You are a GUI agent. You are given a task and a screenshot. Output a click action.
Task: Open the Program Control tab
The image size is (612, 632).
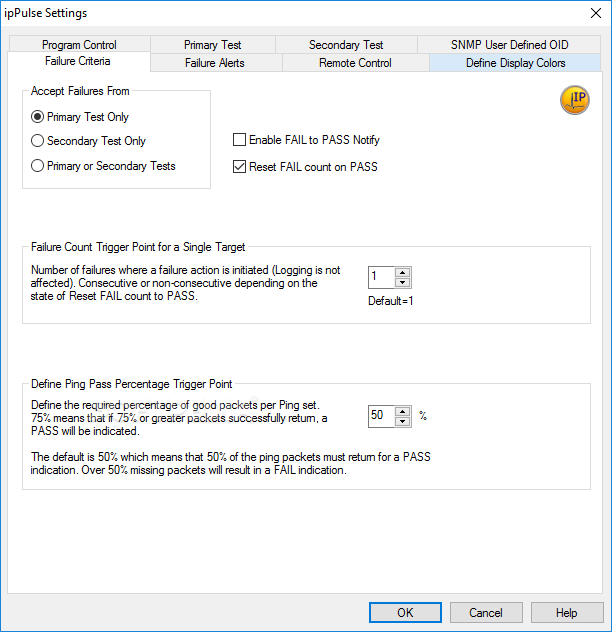pyautogui.click(x=79, y=44)
